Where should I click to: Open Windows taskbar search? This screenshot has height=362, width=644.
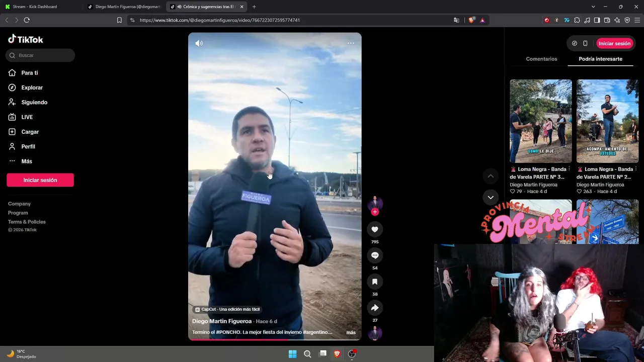click(307, 354)
